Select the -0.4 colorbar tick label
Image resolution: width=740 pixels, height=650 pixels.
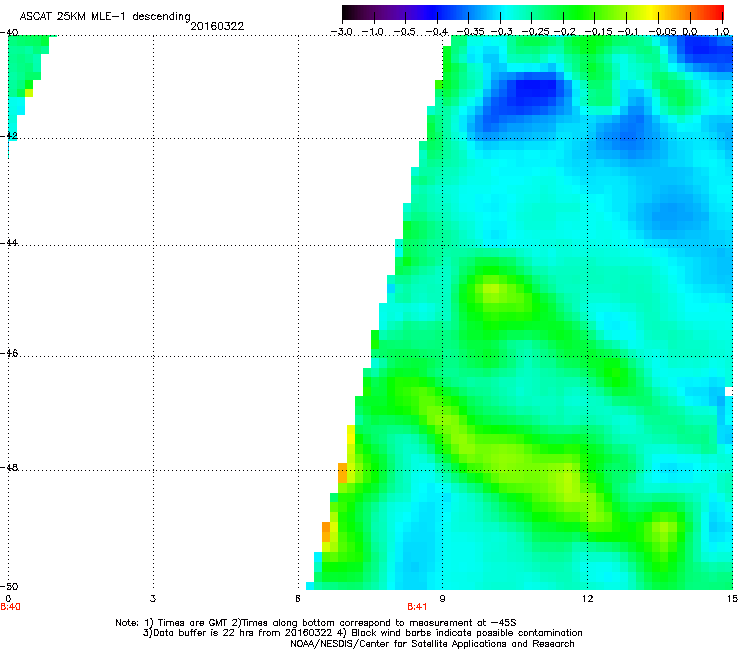(437, 32)
